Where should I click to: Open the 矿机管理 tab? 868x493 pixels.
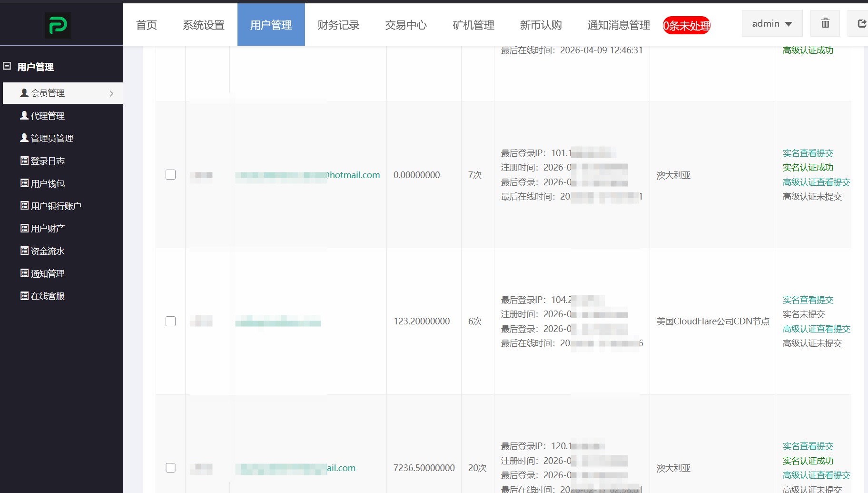click(x=473, y=25)
